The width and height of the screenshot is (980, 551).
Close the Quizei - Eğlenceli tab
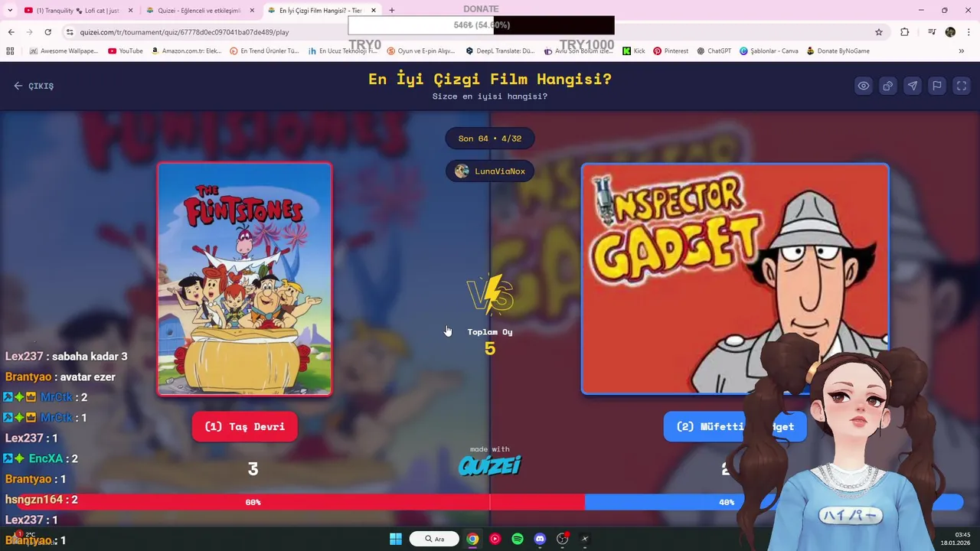pyautogui.click(x=252, y=11)
